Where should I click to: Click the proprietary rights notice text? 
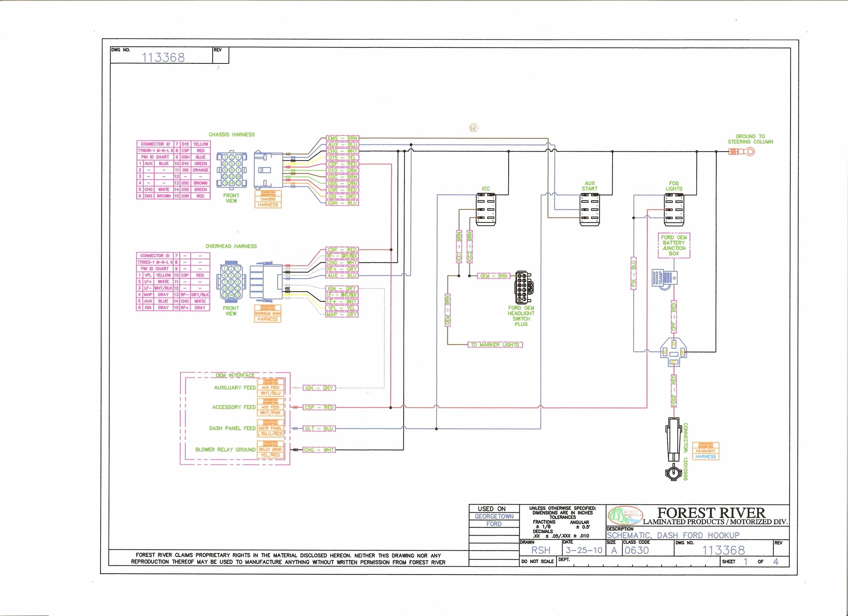[x=288, y=559]
